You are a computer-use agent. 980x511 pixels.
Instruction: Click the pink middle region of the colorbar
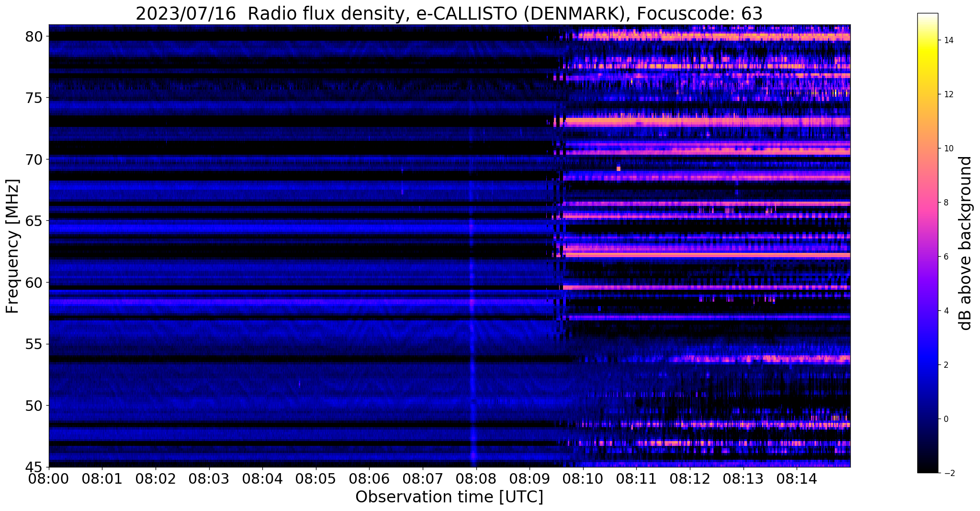pyautogui.click(x=927, y=203)
